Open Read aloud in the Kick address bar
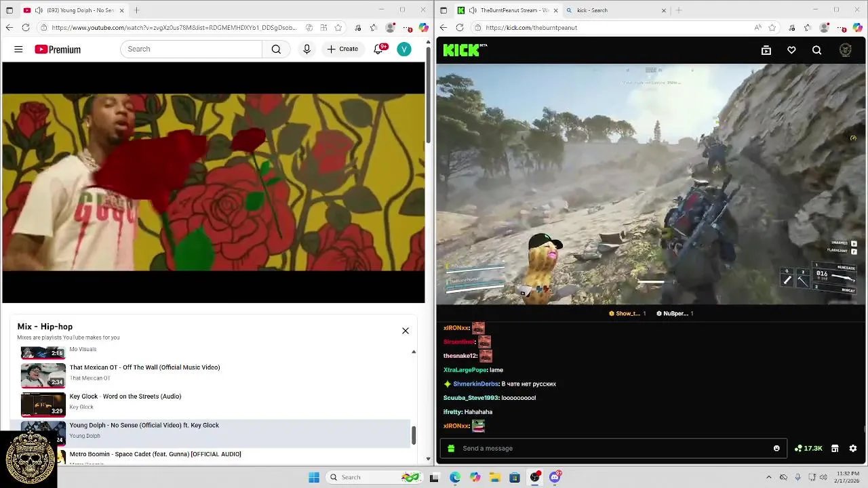The height and width of the screenshot is (488, 868). click(757, 27)
